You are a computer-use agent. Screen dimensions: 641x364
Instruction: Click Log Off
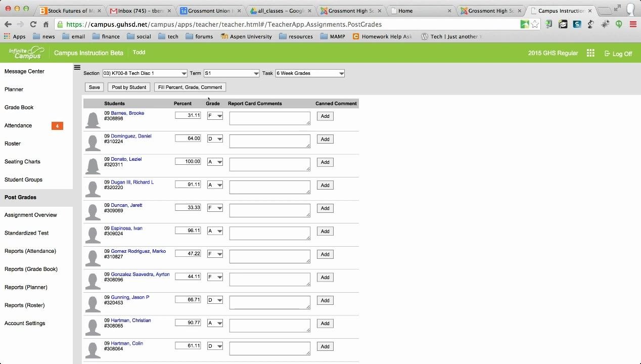(x=618, y=54)
